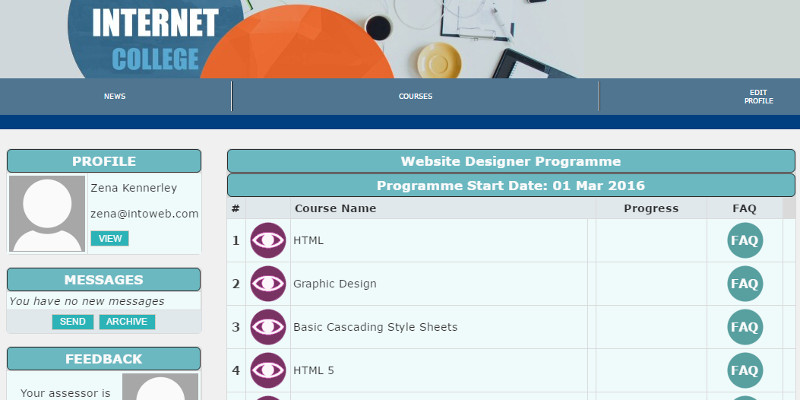Open the message Archive button
The width and height of the screenshot is (800, 400).
127,322
